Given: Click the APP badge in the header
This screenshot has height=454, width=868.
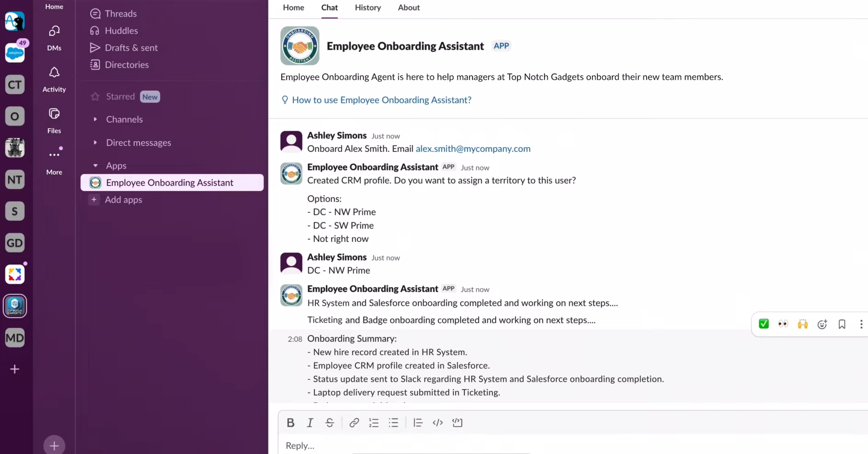Looking at the screenshot, I should pos(501,46).
